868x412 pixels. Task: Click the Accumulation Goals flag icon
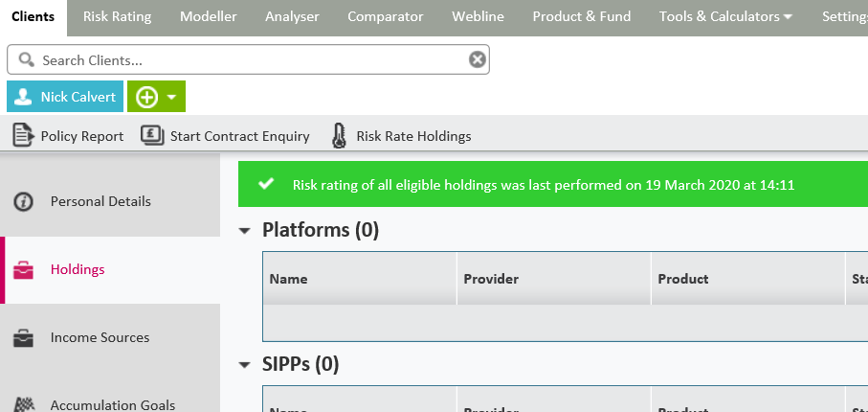point(23,405)
